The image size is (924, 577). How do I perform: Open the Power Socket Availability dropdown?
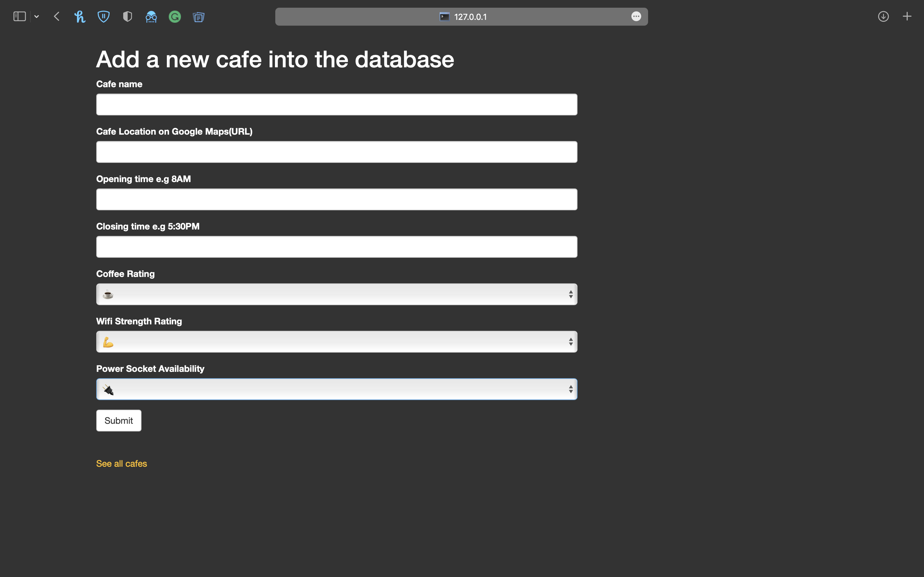[x=336, y=389]
